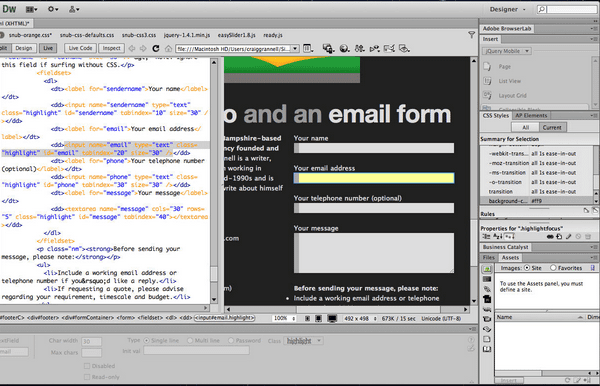The height and width of the screenshot is (386, 600).
Task: Open the multiscreen preview icon
Action: pyautogui.click(x=328, y=48)
